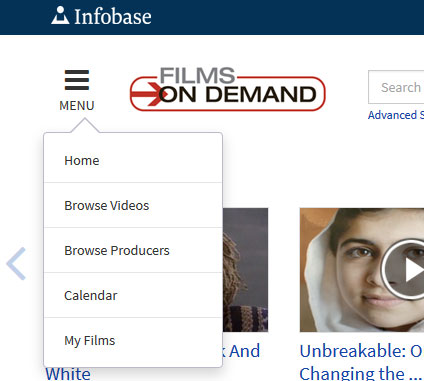This screenshot has width=424, height=381.
Task: Select Home from the menu
Action: tap(133, 160)
